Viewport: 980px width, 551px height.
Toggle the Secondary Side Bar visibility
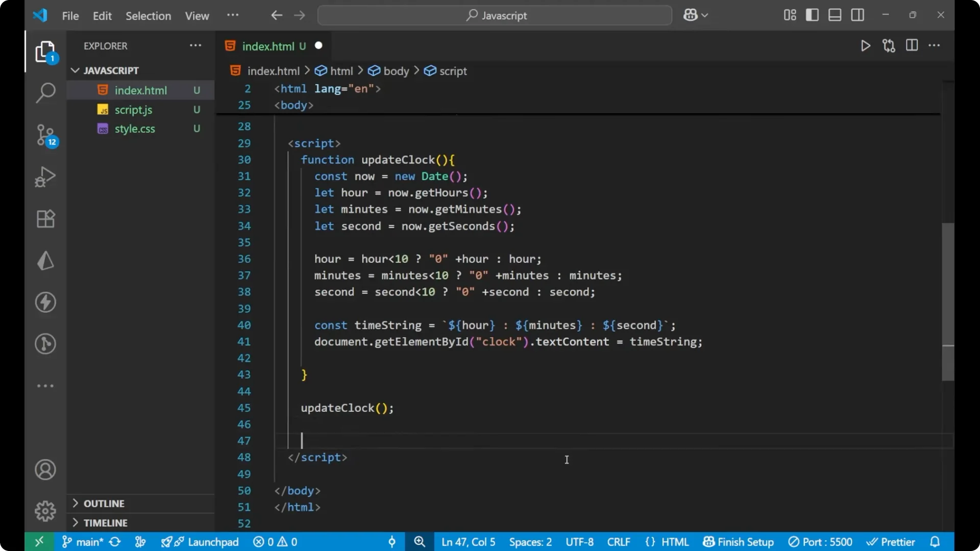pos(857,15)
